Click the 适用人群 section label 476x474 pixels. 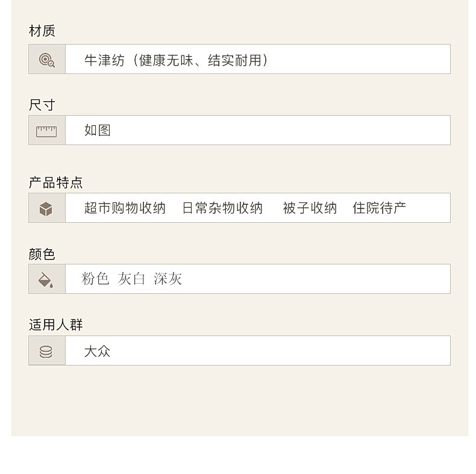(x=56, y=325)
